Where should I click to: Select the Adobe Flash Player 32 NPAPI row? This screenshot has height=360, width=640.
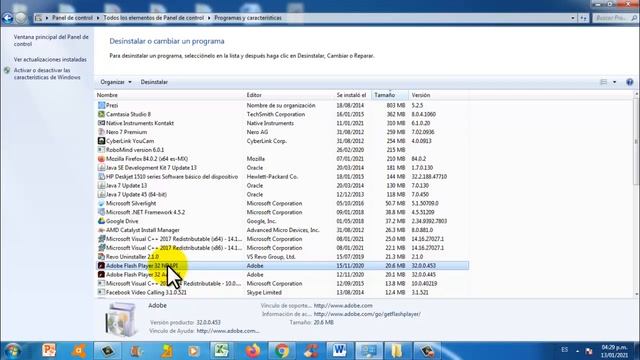click(x=282, y=266)
